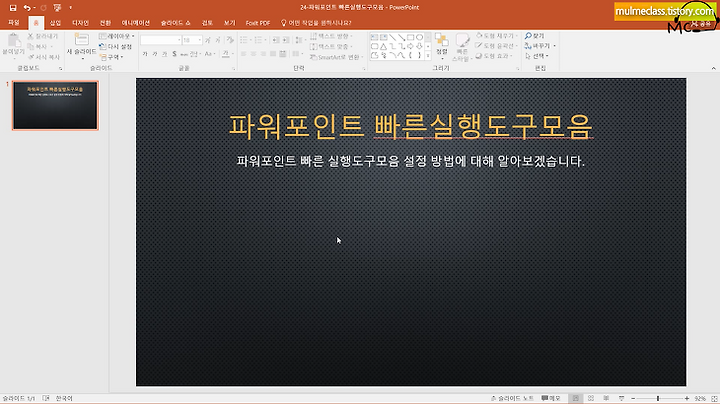720x404 pixels.
Task: Switch to the 디자인 (Design) ribbon tab
Action: [x=80, y=22]
